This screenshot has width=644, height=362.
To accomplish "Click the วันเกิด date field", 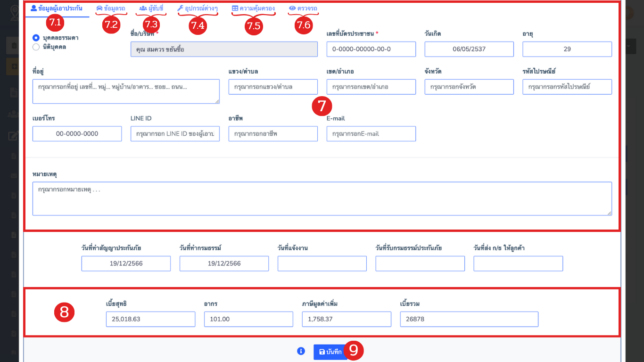I will [x=469, y=49].
